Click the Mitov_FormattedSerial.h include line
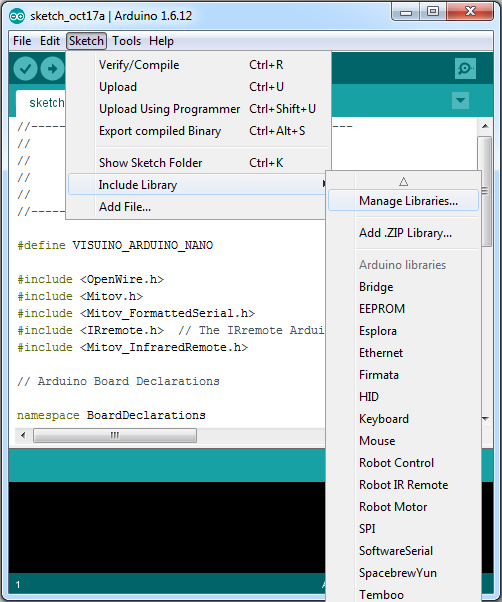This screenshot has width=502, height=602. tap(136, 313)
